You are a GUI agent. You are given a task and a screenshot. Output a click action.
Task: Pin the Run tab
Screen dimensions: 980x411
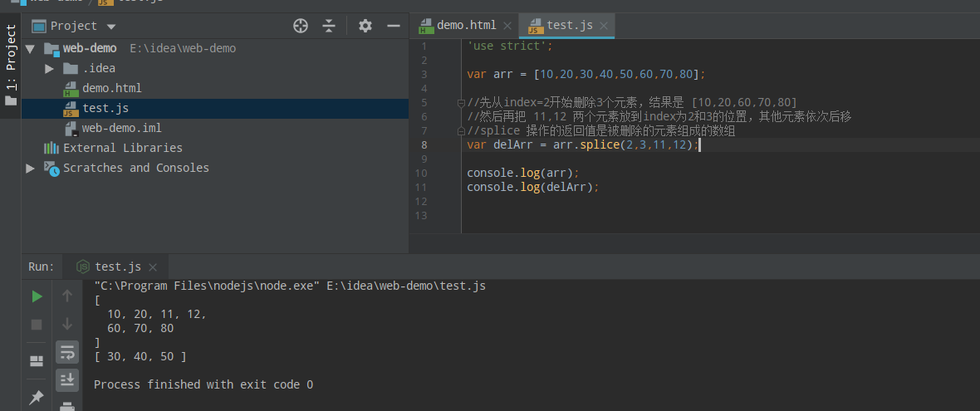point(37,397)
